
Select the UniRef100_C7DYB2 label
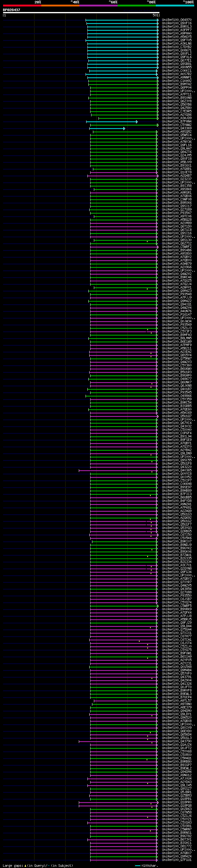[x=177, y=47]
